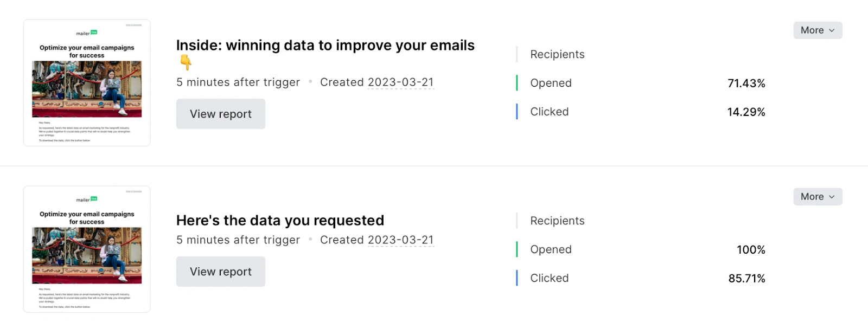Open "Here's the data you requested" title
This screenshot has height=329, width=868.
(280, 221)
